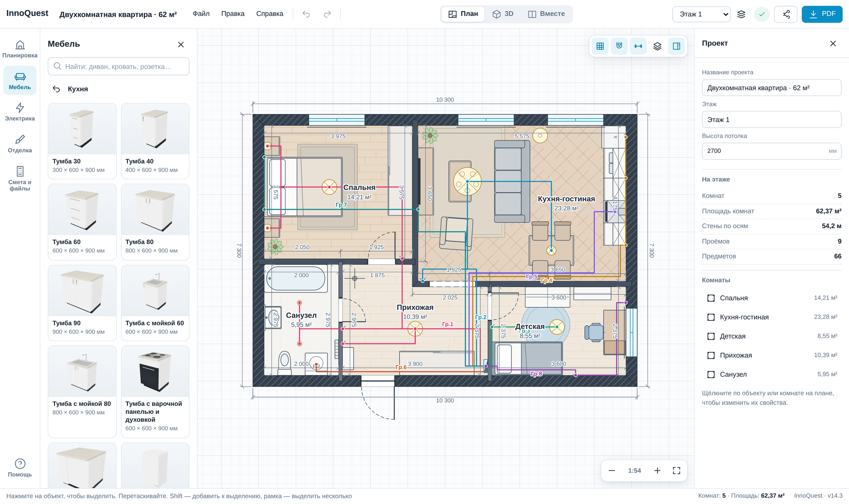
Task: Open the Правка menu
Action: 233,14
